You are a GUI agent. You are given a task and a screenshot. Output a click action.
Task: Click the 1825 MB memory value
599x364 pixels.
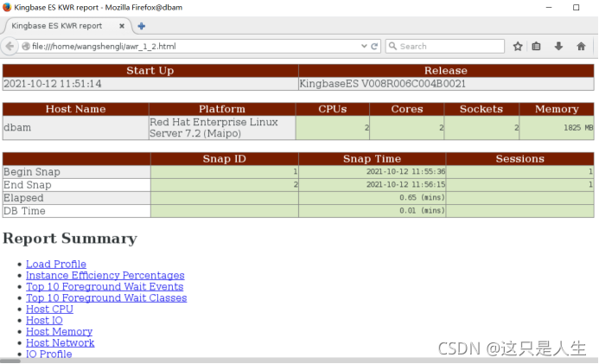coord(578,128)
